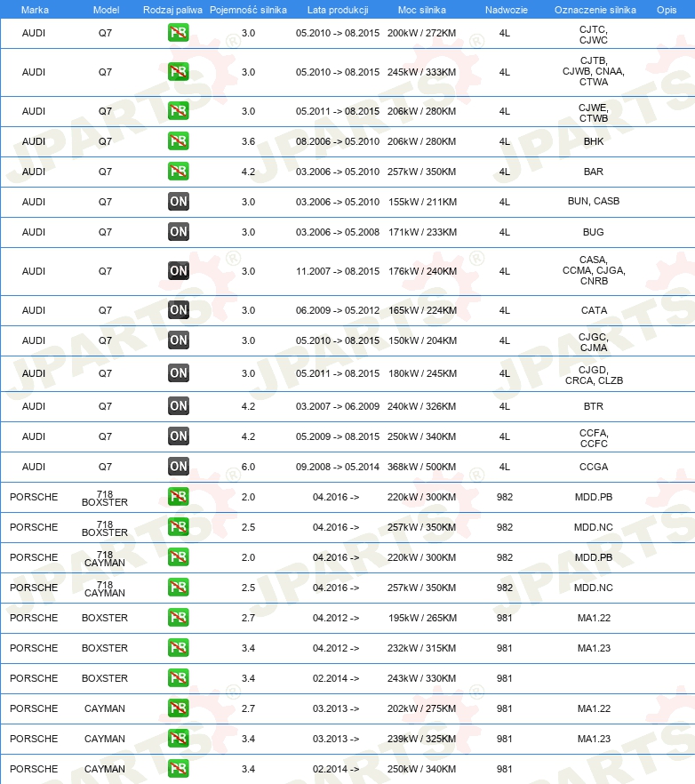695x784 pixels.
Task: Click power value 195kW / 265KM
Action: click(x=422, y=618)
